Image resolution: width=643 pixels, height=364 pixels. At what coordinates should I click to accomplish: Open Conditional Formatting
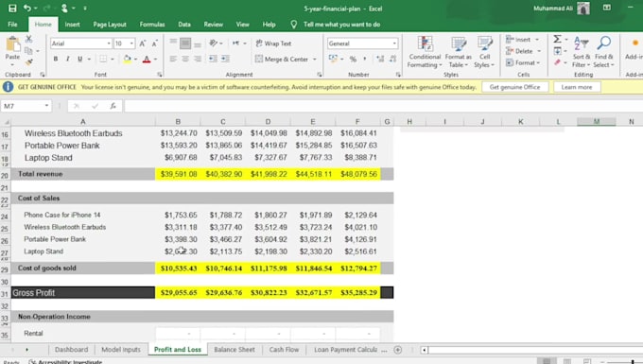click(425, 52)
